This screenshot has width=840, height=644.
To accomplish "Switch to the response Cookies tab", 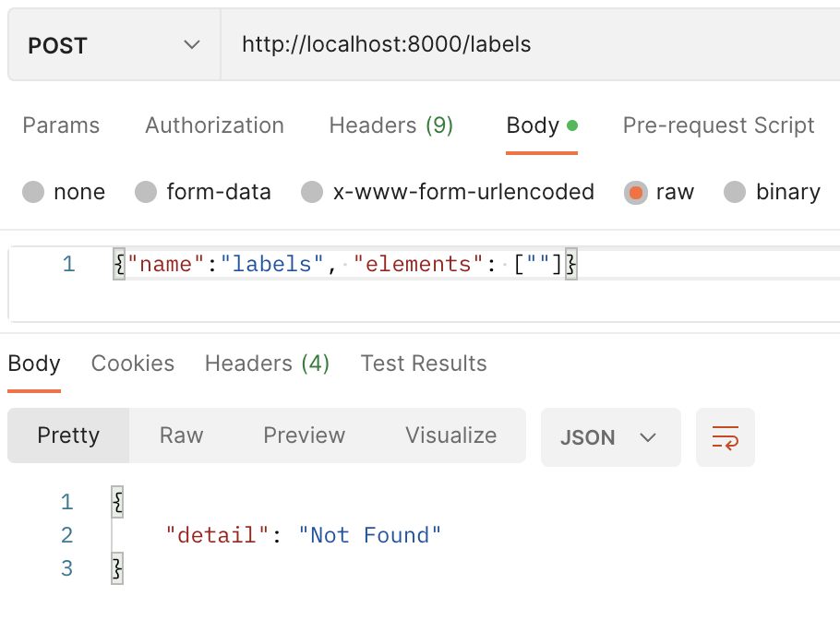I will pyautogui.click(x=132, y=364).
